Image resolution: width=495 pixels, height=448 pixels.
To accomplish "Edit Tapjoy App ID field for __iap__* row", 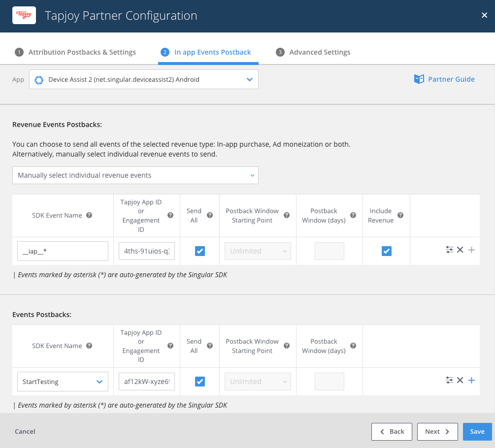I will coord(147,251).
